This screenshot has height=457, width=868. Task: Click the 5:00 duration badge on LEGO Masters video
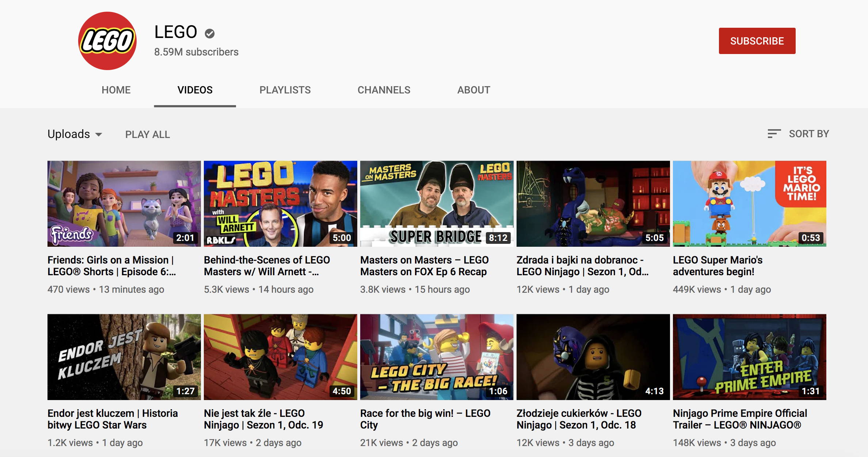click(x=342, y=238)
